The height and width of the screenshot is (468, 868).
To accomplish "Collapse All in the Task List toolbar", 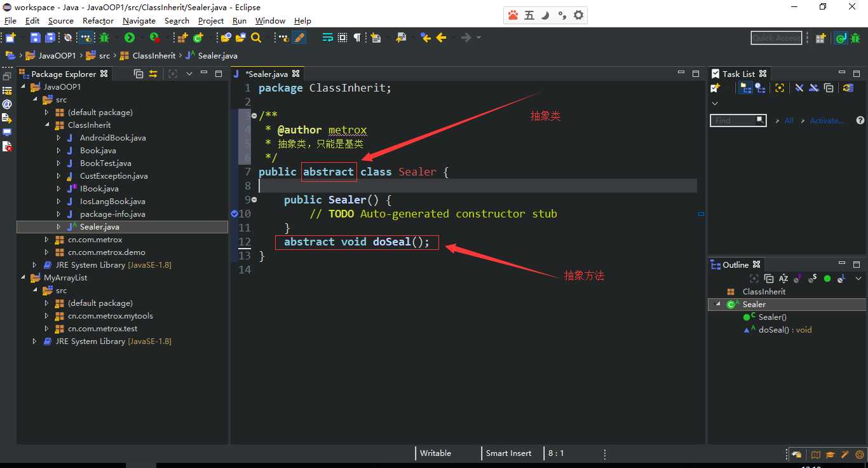I will tap(829, 88).
